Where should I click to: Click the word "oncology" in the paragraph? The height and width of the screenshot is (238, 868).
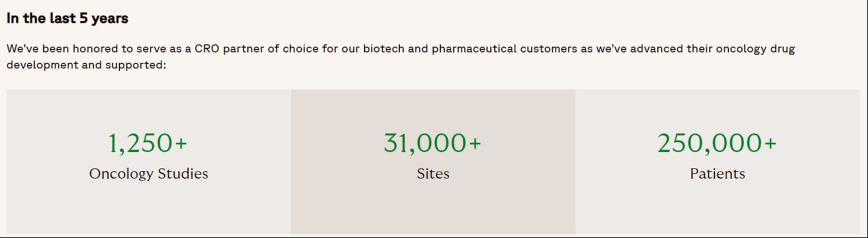click(741, 49)
